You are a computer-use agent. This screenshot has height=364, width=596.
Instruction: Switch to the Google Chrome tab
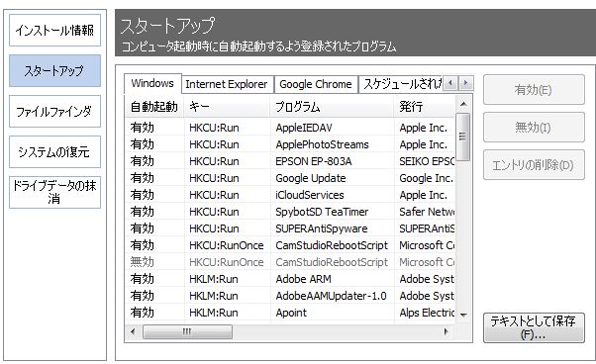pos(316,84)
